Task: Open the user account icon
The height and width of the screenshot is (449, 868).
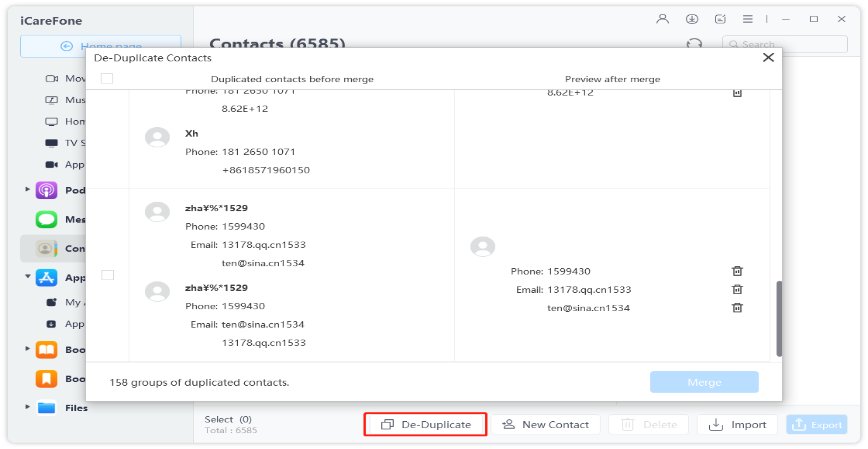Action: [x=662, y=19]
